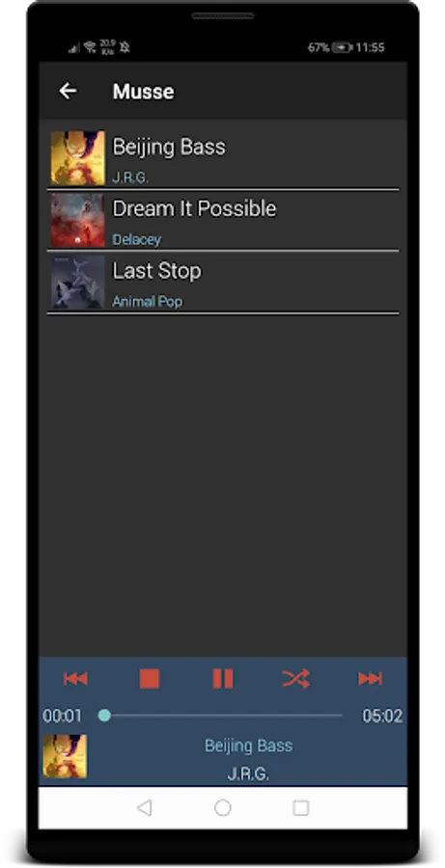
Task: Select Dream It Possible from the list
Action: (x=223, y=220)
